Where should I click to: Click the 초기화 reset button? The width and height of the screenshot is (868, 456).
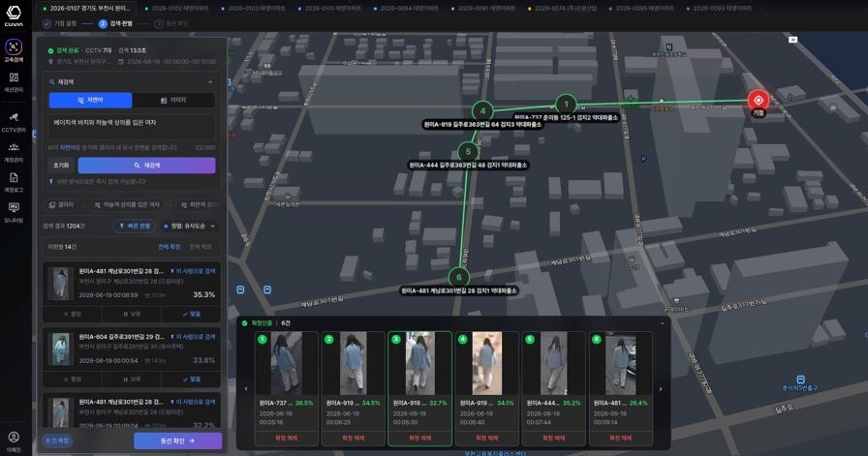(61, 166)
